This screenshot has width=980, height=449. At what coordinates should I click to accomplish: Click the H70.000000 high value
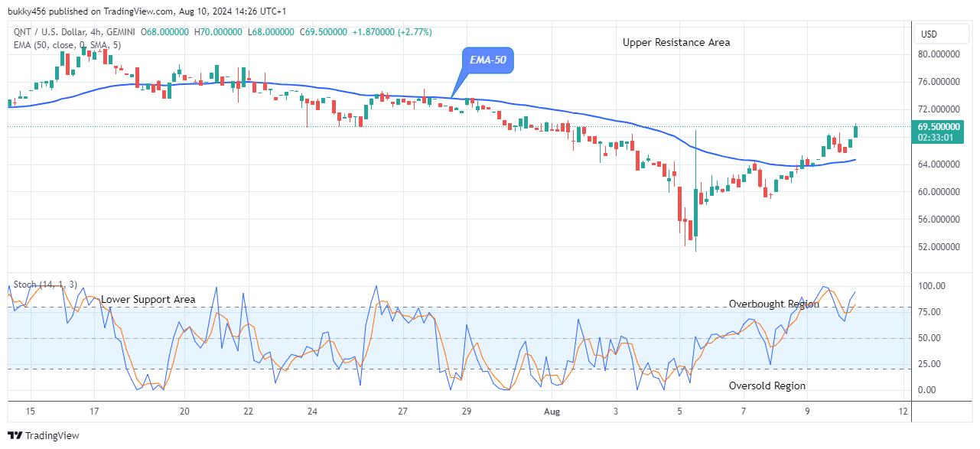point(220,32)
